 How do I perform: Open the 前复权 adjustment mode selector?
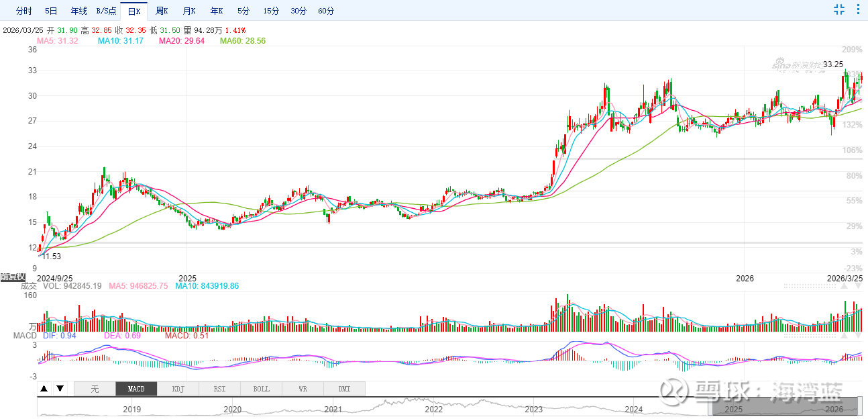tap(13, 277)
